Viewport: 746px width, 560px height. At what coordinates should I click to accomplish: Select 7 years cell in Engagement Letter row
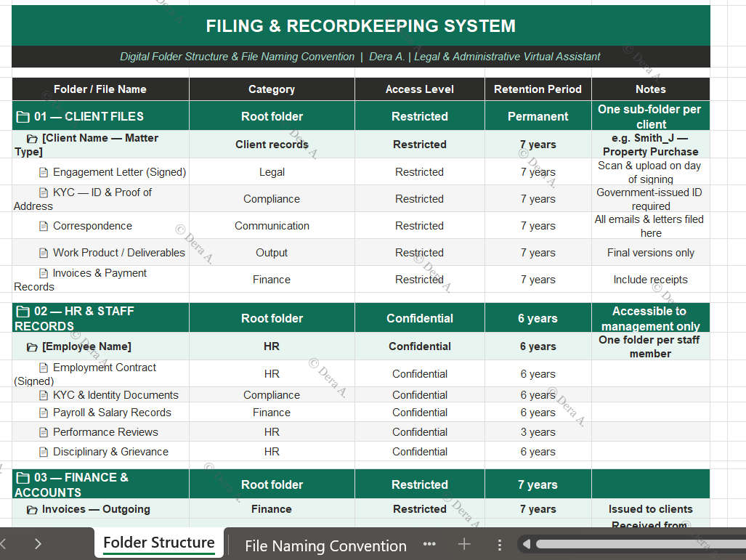(538, 172)
